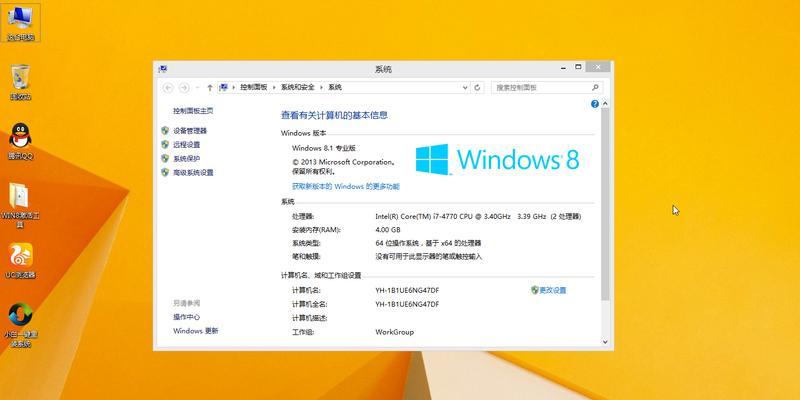This screenshot has height=400, width=800.
Task: Maximize the System window
Action: [x=578, y=67]
